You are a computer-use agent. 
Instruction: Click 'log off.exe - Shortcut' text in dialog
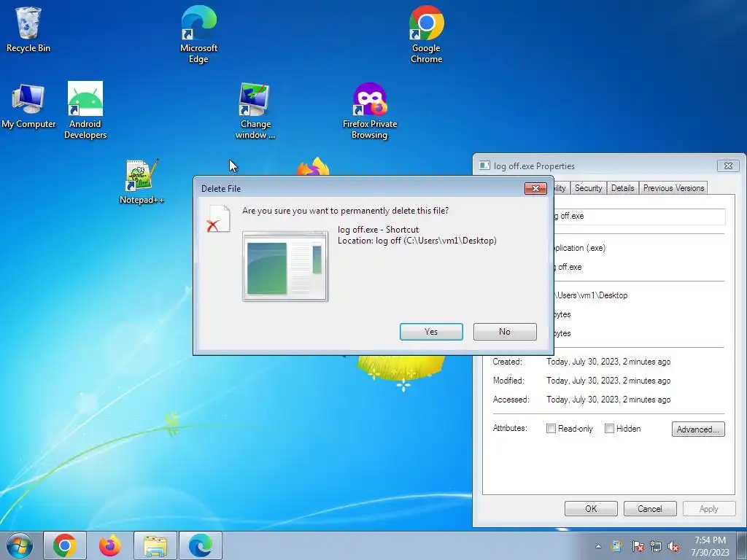point(379,230)
